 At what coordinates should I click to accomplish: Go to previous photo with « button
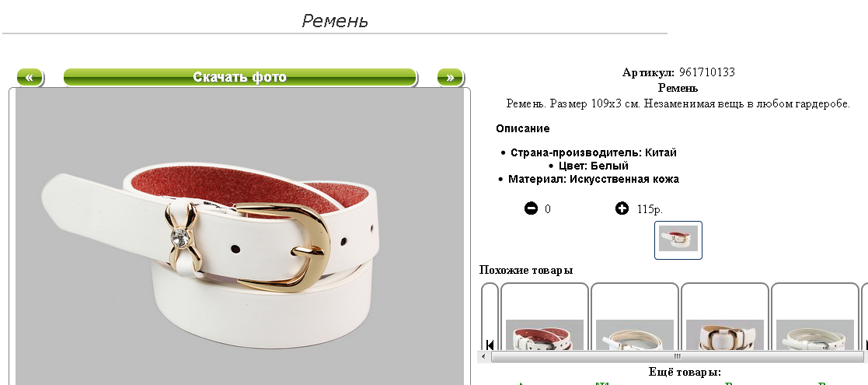pyautogui.click(x=30, y=78)
